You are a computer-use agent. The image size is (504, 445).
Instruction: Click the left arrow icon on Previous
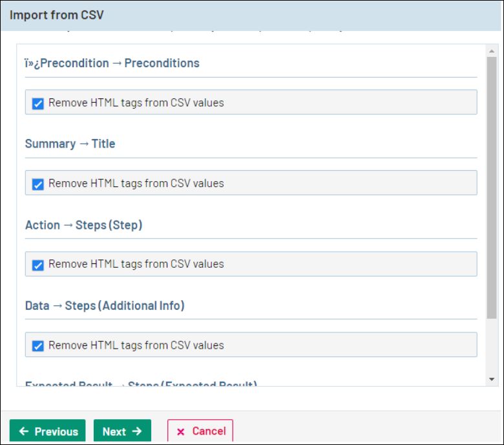click(x=24, y=431)
